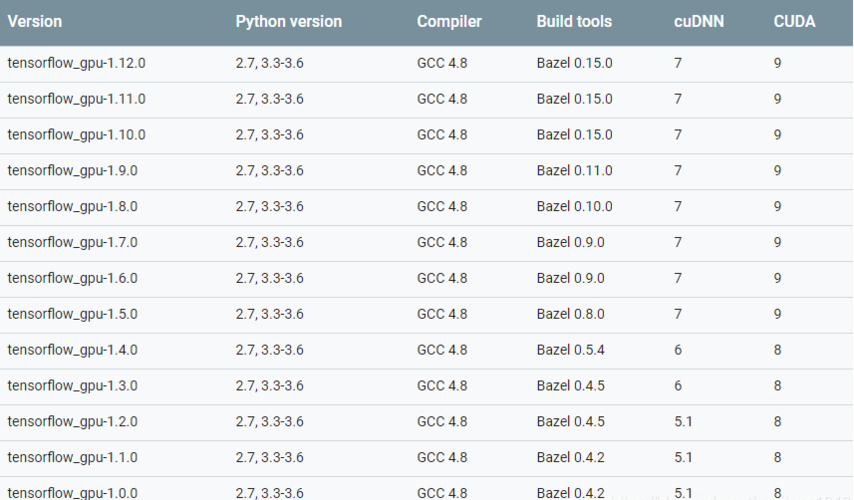Select the tensorflow_gpu-1.6.0 cell

tap(72, 278)
